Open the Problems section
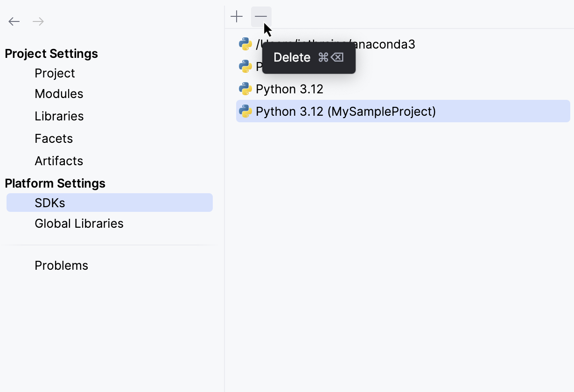The width and height of the screenshot is (574, 392). click(61, 265)
